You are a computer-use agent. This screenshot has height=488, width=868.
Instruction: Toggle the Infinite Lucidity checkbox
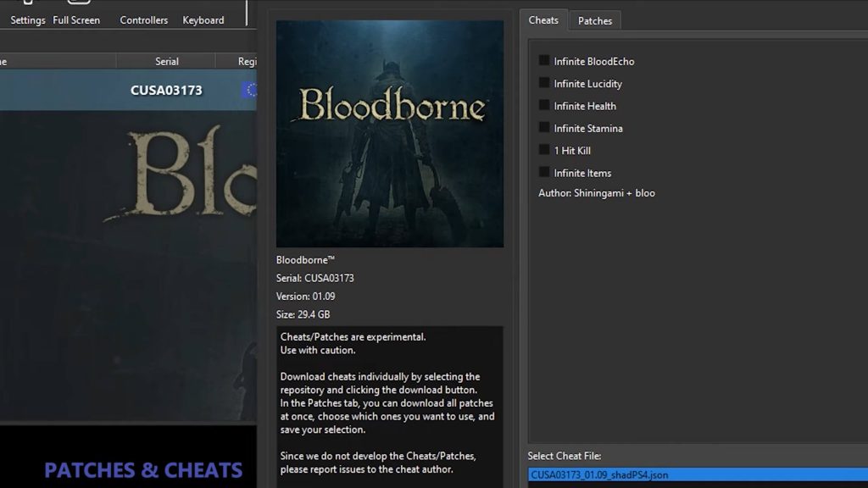544,83
